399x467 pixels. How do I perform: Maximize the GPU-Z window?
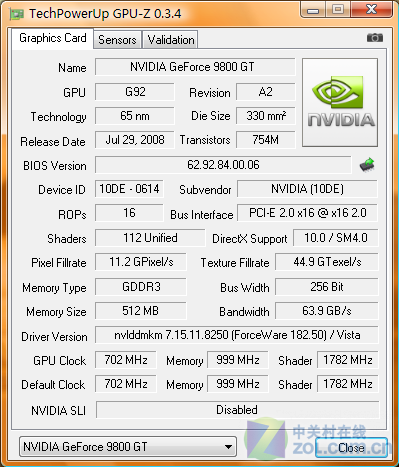click(x=338, y=10)
